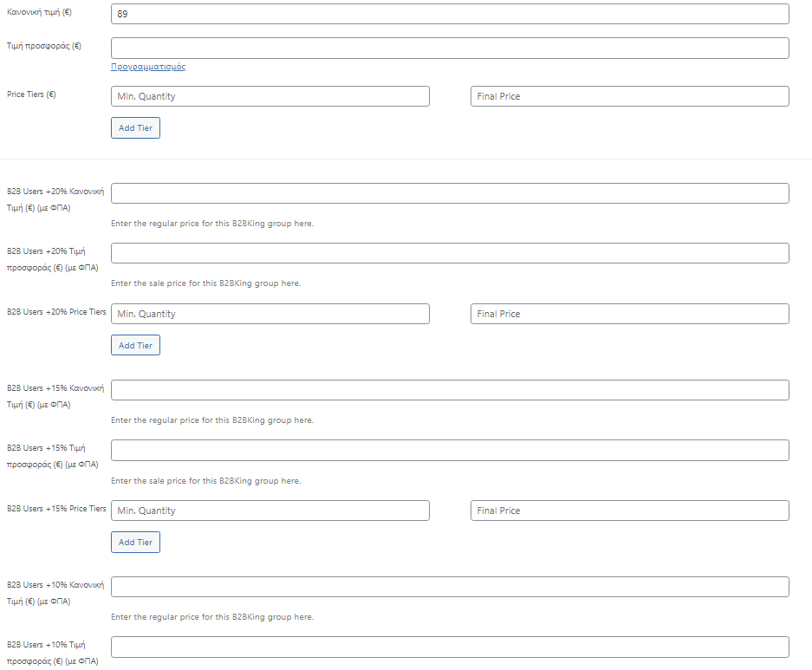The height and width of the screenshot is (670, 812).
Task: Click Final Price for B2B Users +15% tiers
Action: [x=630, y=511]
